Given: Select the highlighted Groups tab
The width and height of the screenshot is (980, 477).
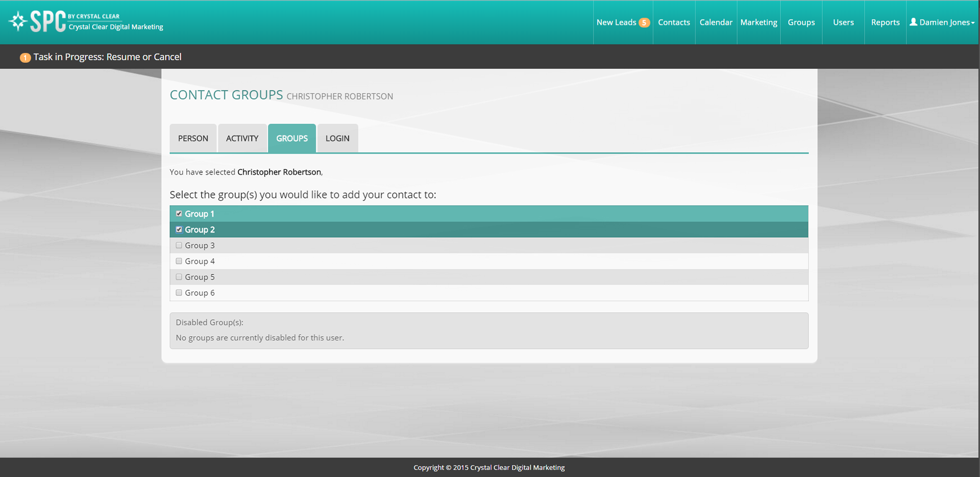Looking at the screenshot, I should (292, 138).
